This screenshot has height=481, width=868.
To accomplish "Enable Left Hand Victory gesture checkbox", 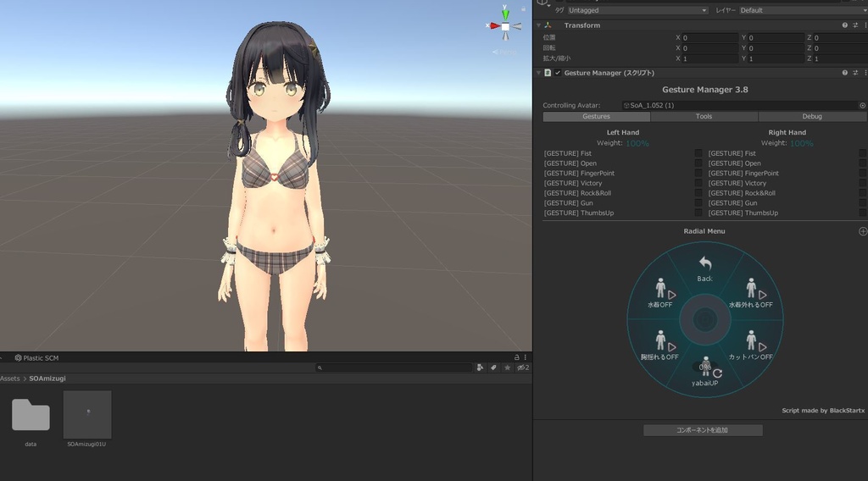I will pos(698,183).
